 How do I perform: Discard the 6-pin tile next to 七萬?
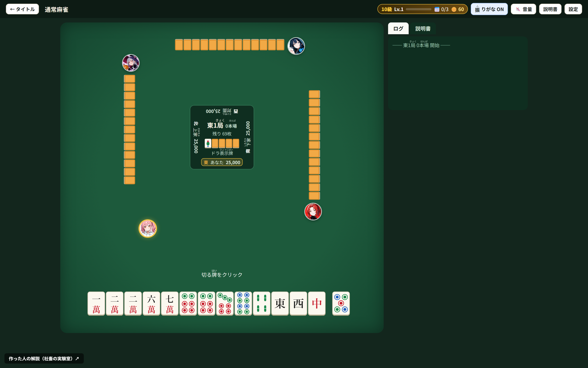188,303
